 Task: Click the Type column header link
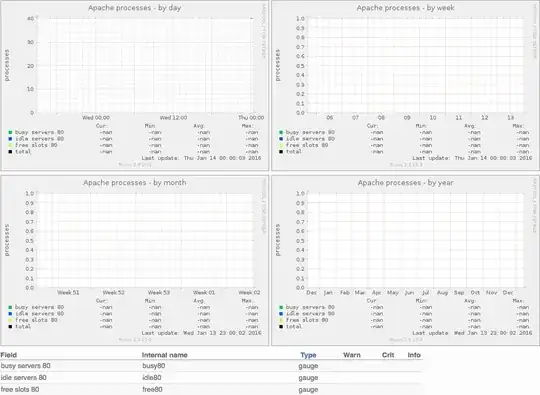308,355
